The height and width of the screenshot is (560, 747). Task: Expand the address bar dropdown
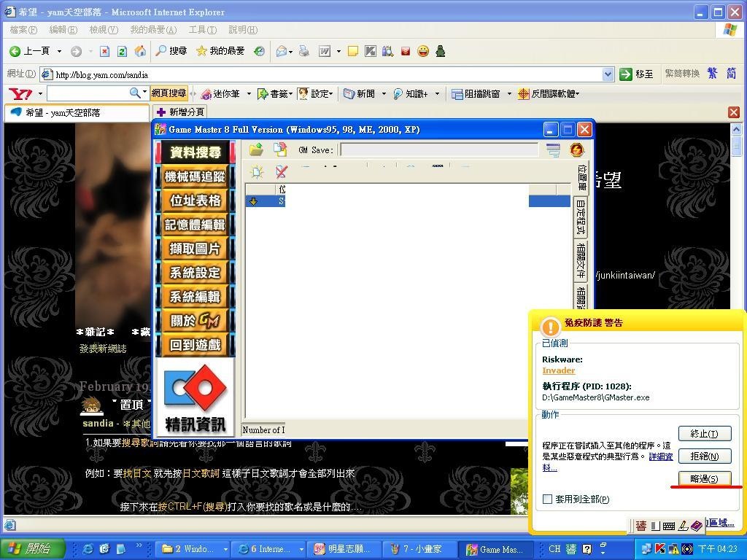tap(608, 74)
